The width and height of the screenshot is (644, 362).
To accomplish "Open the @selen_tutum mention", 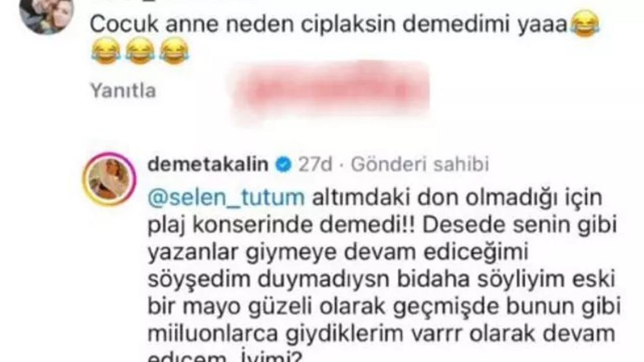I will coord(226,198).
